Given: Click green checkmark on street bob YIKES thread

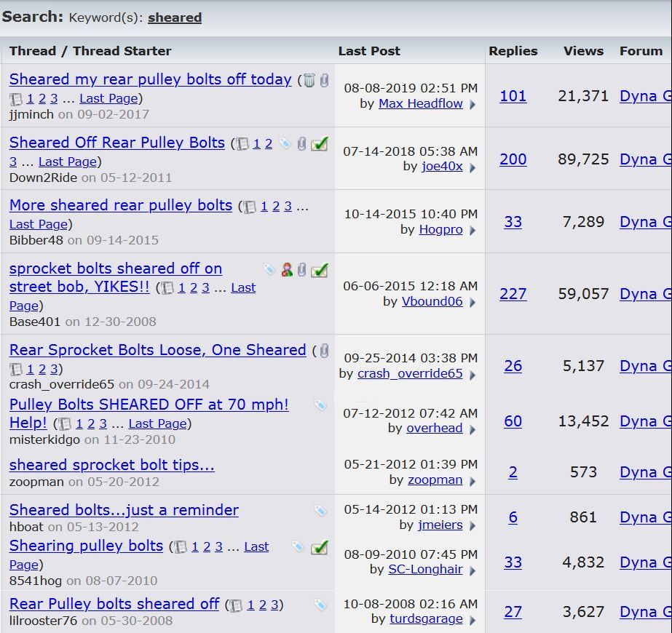Looking at the screenshot, I should [319, 270].
